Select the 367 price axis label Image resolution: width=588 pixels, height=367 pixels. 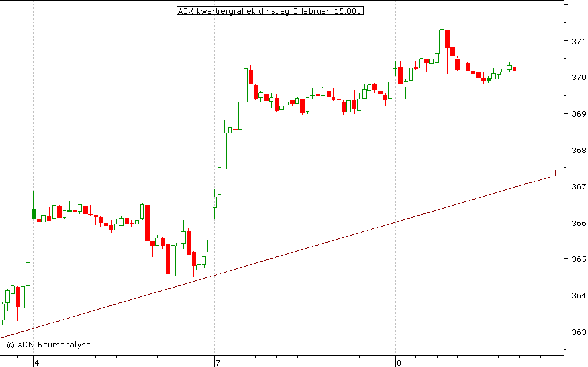578,186
